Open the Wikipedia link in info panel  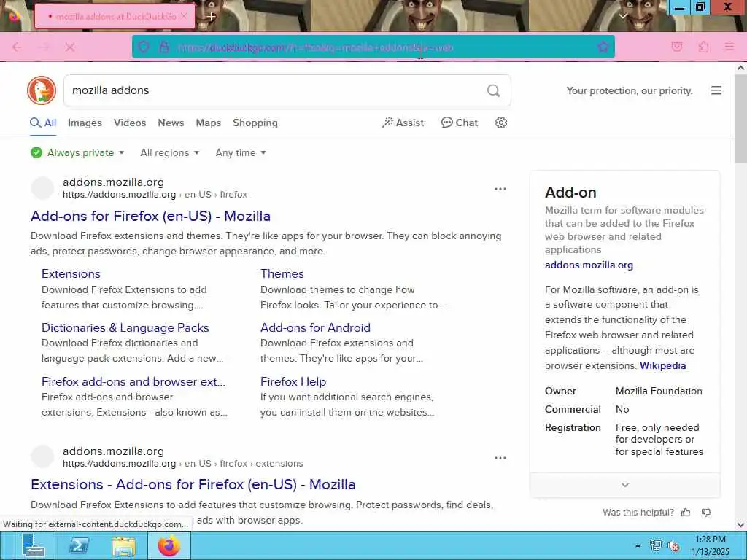click(662, 366)
